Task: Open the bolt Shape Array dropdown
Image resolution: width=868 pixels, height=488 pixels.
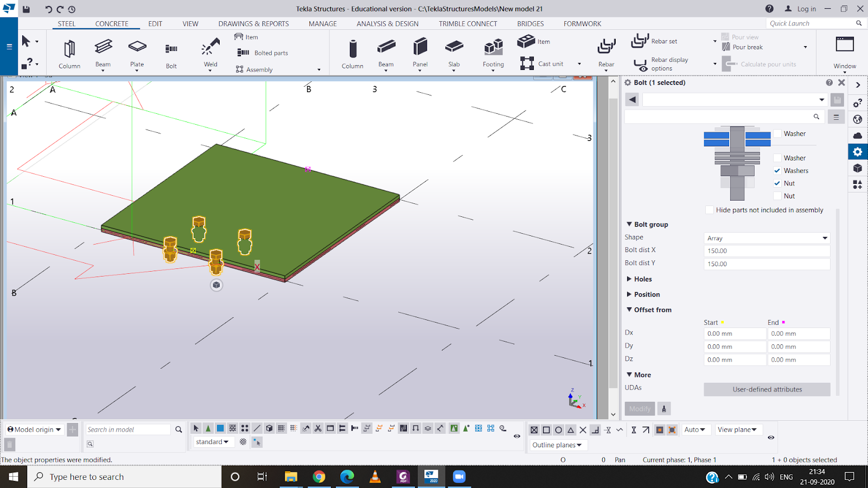Action: [767, 238]
